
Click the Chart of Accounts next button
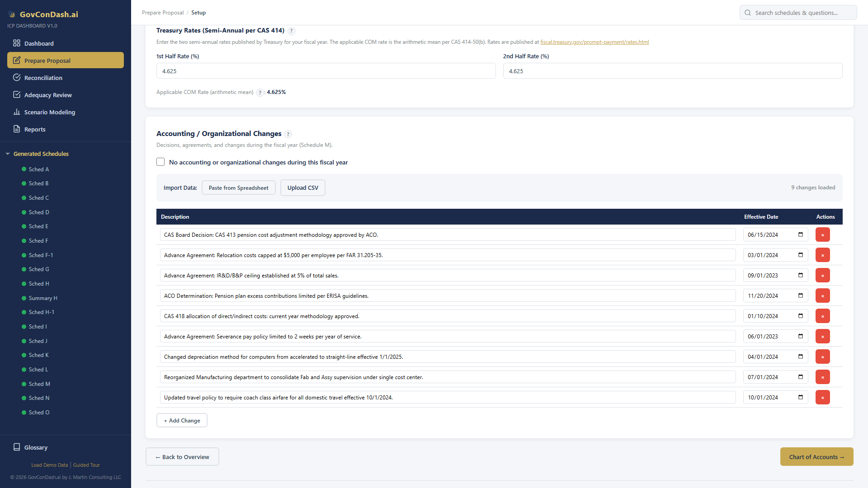pyautogui.click(x=816, y=457)
